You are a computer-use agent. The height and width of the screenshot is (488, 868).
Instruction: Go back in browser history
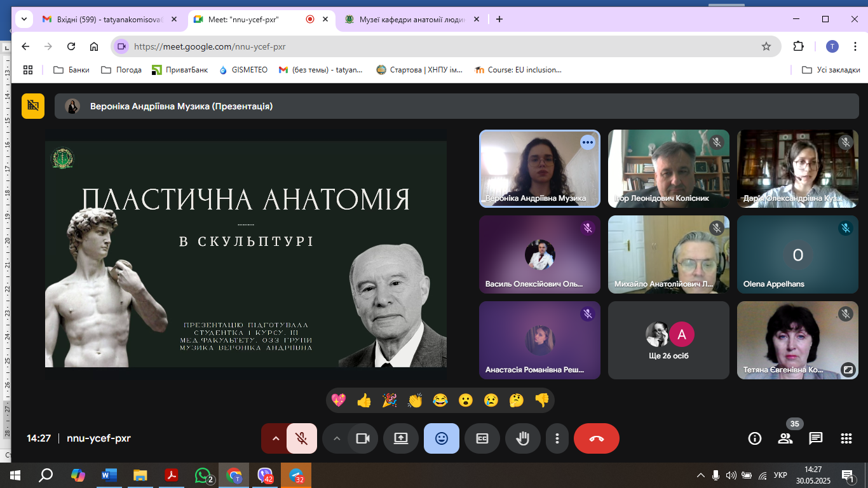point(25,46)
